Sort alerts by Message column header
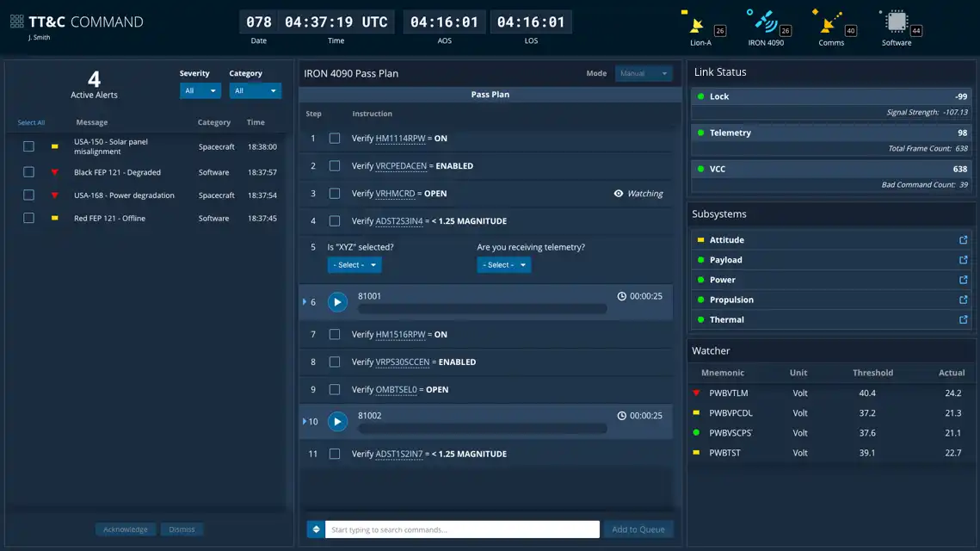Screen dimensions: 980x551 pos(92,122)
